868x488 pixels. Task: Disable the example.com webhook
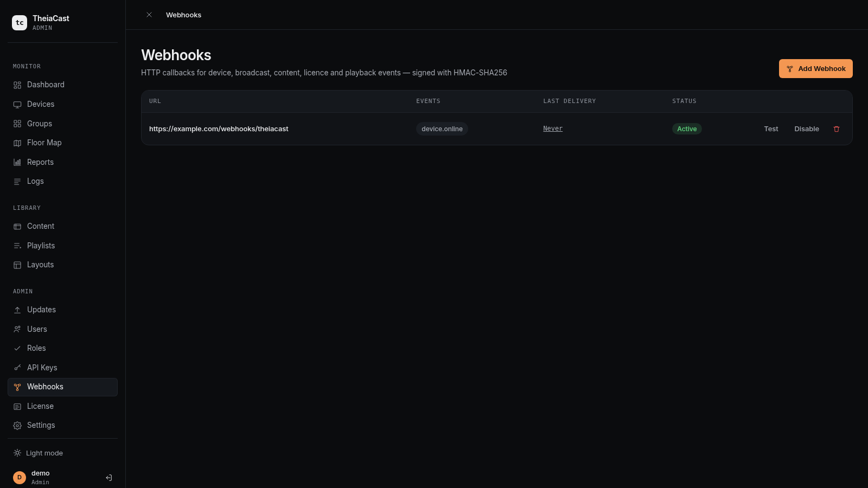point(807,129)
